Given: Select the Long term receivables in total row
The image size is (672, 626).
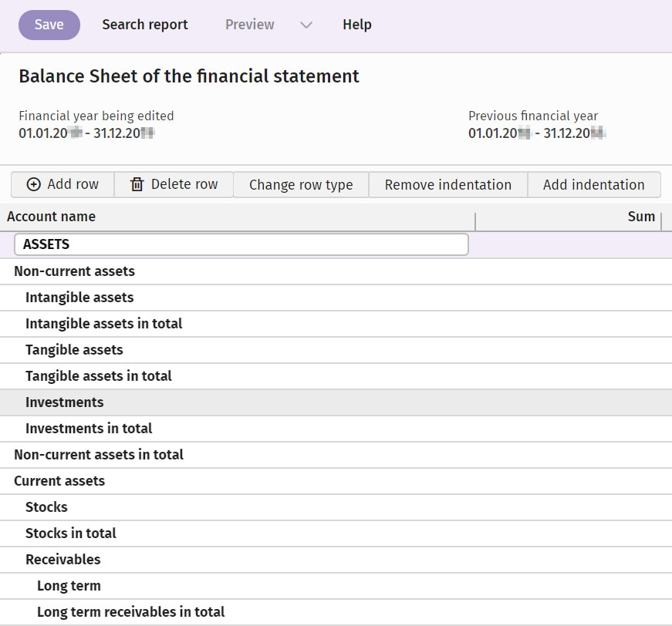Looking at the screenshot, I should [336, 612].
